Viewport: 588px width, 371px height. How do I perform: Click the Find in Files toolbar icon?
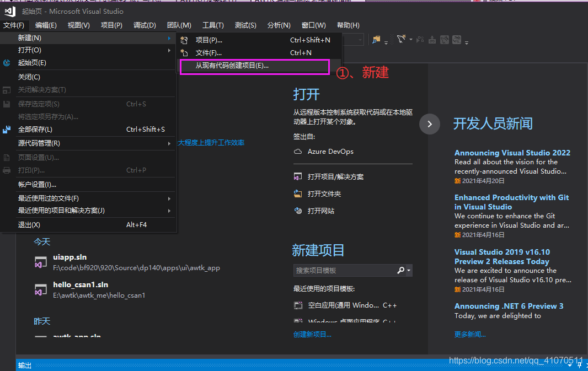point(376,40)
